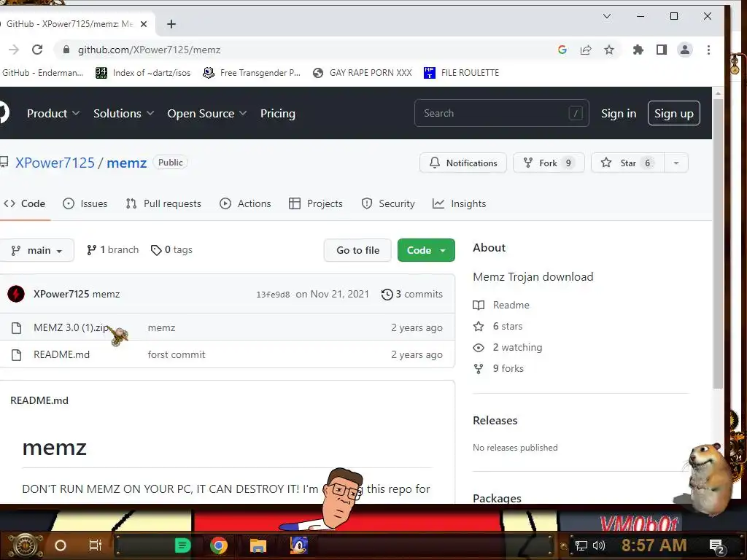
Task: Open a new tab with plus button
Action: 171,24
